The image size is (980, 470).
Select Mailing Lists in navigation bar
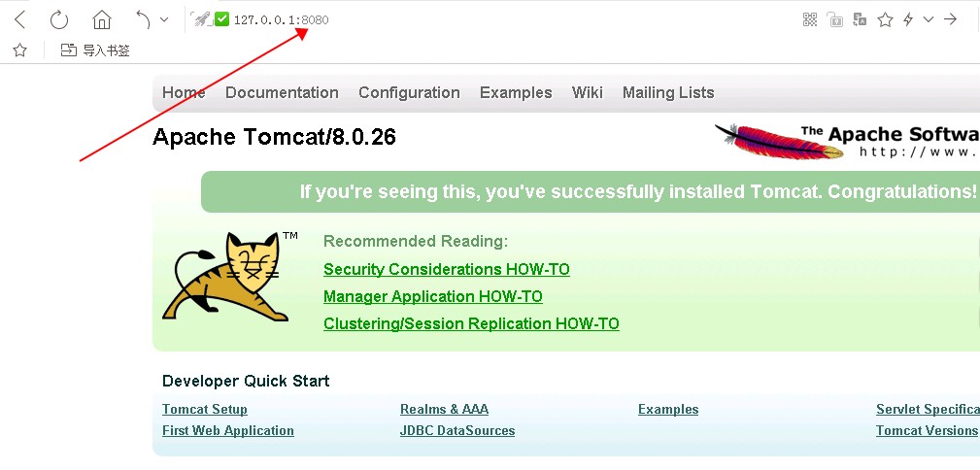(x=668, y=93)
